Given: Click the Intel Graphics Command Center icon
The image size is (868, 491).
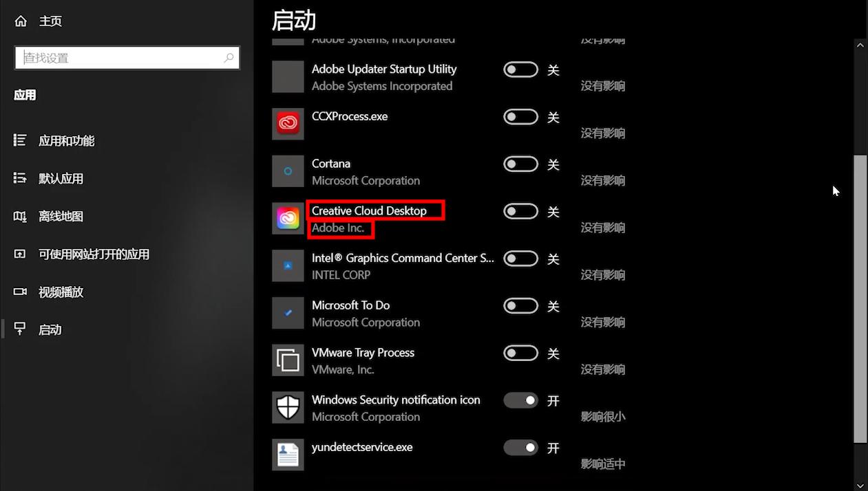Looking at the screenshot, I should (x=288, y=265).
